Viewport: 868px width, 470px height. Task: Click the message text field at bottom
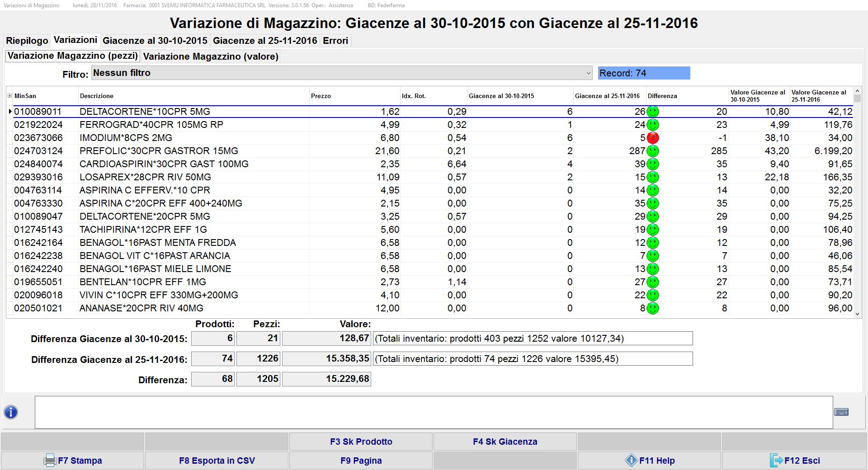coord(433,412)
